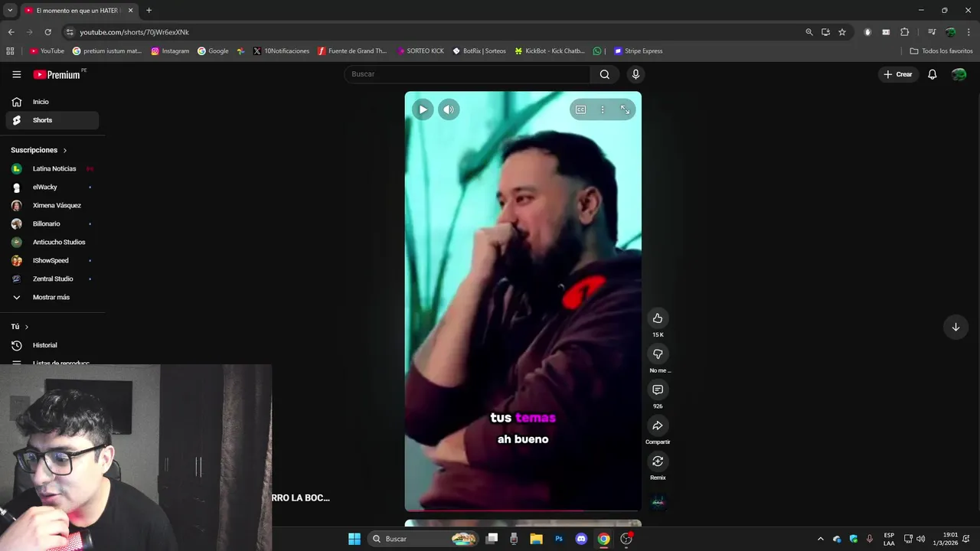This screenshot has width=980, height=551.
Task: Open the 926 comments panel
Action: pyautogui.click(x=658, y=390)
